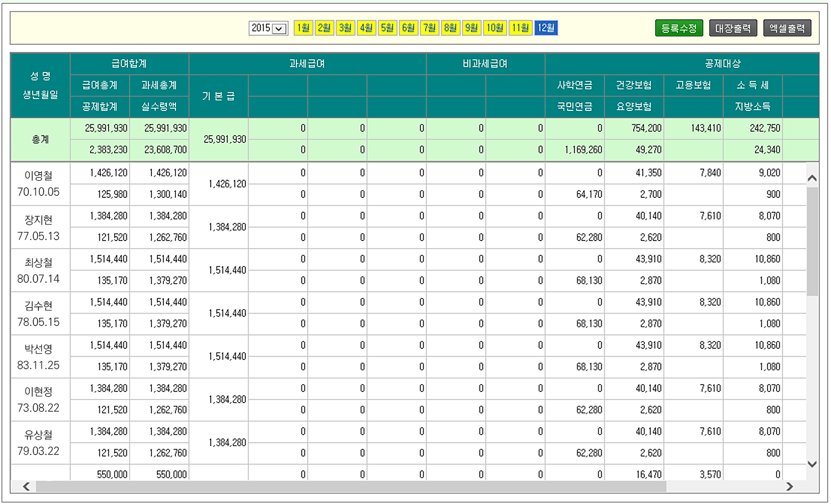Click the highlighted 12월 tab
The height and width of the screenshot is (504, 831).
(x=546, y=28)
